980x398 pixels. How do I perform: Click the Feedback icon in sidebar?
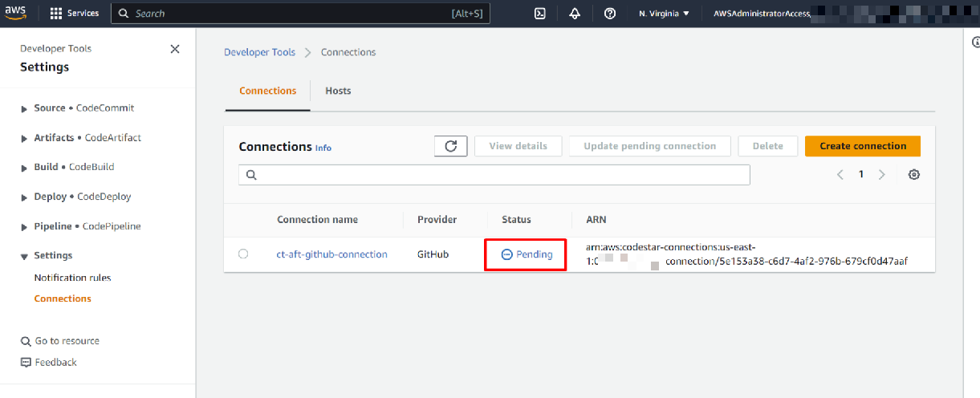[x=26, y=363]
